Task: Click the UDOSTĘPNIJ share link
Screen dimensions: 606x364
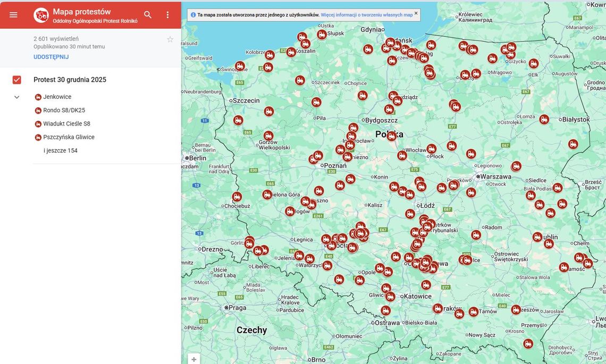Action: [50, 56]
